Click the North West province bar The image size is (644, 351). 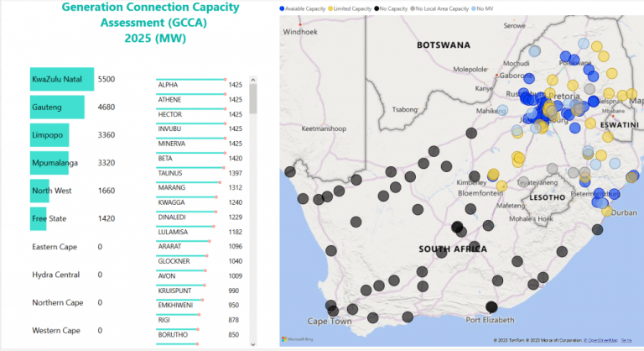[x=39, y=191]
